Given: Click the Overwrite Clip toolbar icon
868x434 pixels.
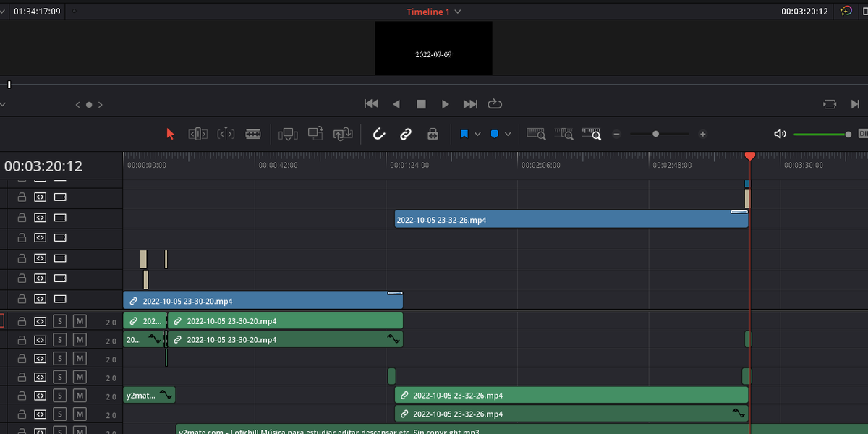Looking at the screenshot, I should click(x=315, y=133).
